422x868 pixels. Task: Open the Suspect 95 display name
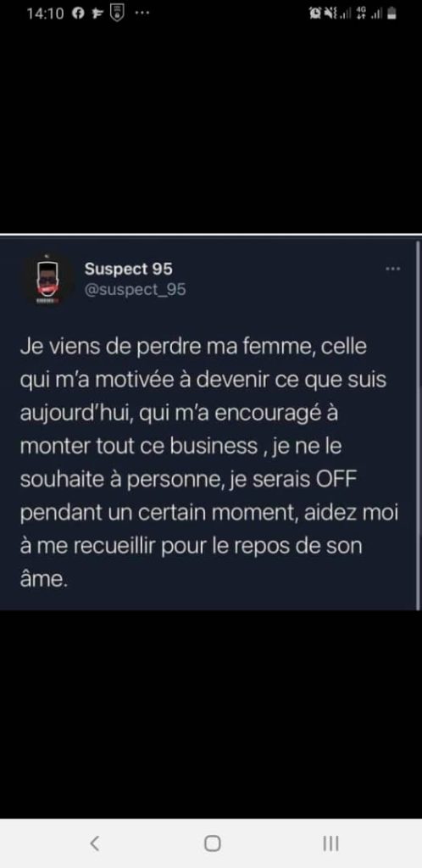coord(128,269)
